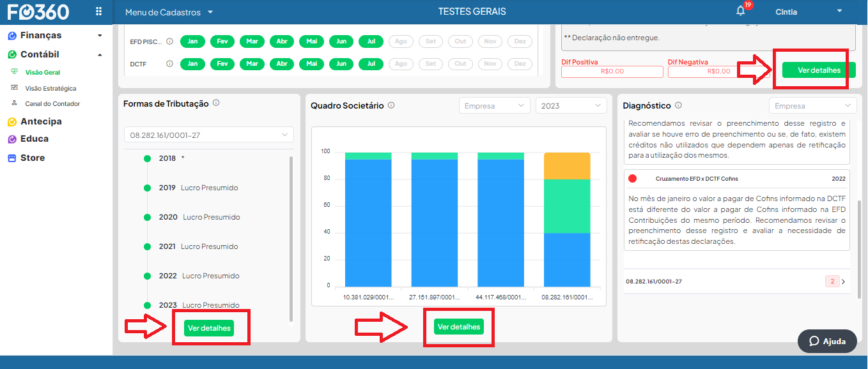Toggle the Ago month pill in DCTF row
Screen dimensions: 868x369
point(401,64)
